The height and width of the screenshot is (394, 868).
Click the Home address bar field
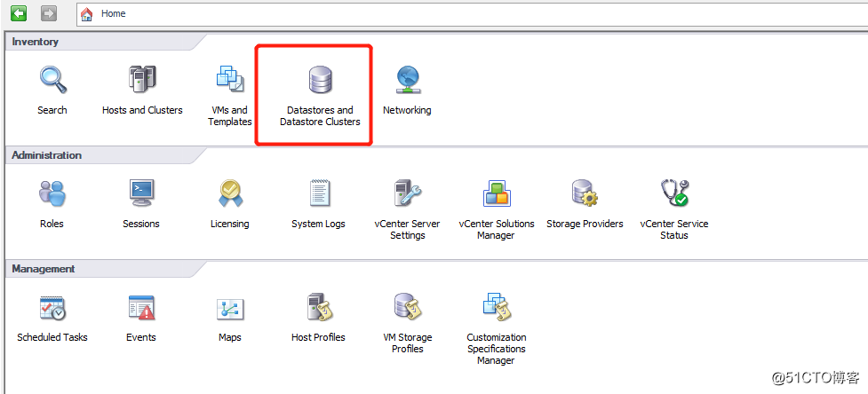click(x=472, y=14)
